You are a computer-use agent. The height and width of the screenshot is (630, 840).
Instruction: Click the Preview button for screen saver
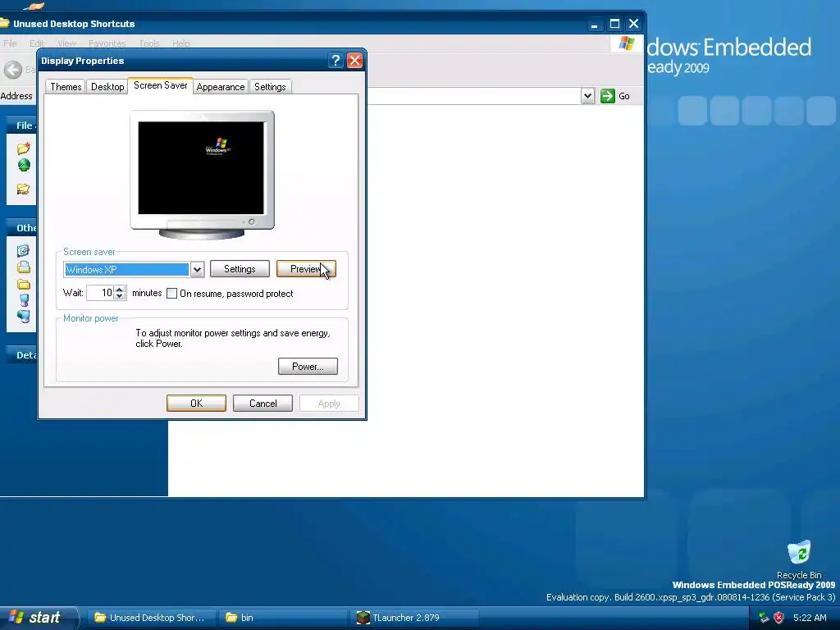[306, 269]
